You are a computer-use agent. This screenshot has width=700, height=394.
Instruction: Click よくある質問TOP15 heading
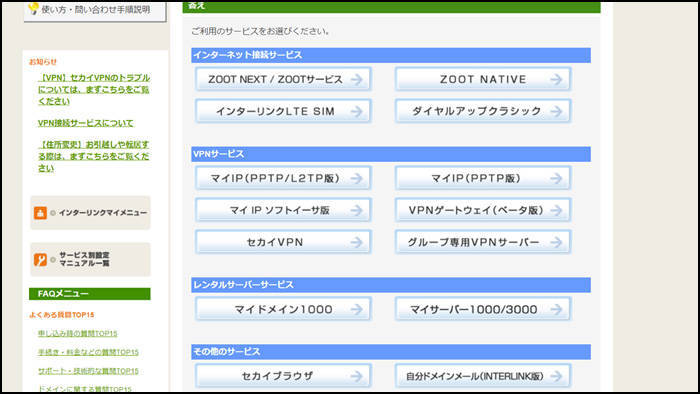pos(62,315)
